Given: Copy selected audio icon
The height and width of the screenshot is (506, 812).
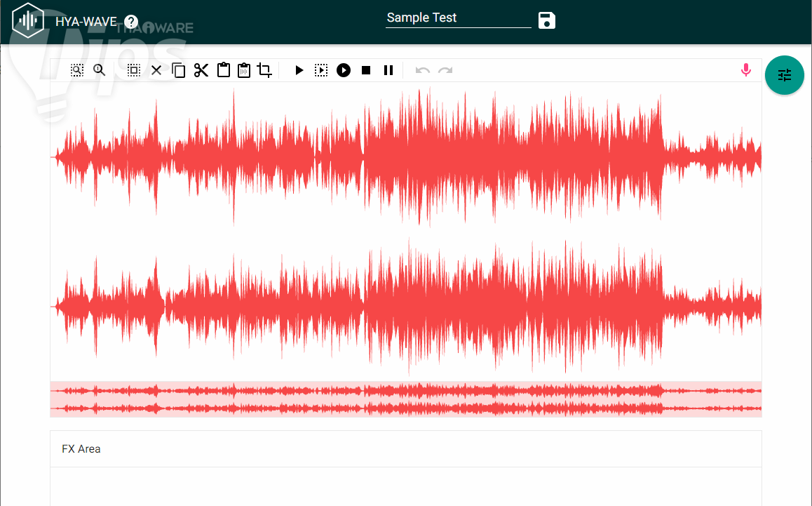Looking at the screenshot, I should click(179, 70).
